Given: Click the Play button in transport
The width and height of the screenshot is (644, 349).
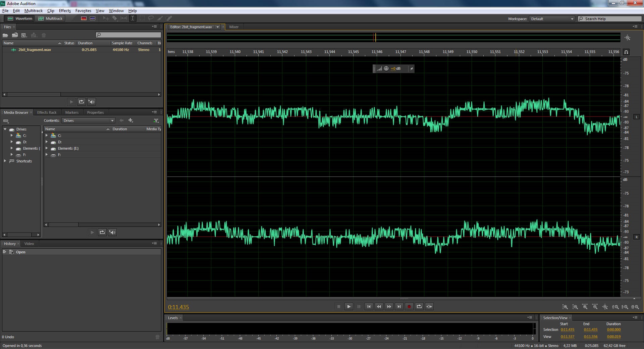Looking at the screenshot, I should pyautogui.click(x=349, y=306).
